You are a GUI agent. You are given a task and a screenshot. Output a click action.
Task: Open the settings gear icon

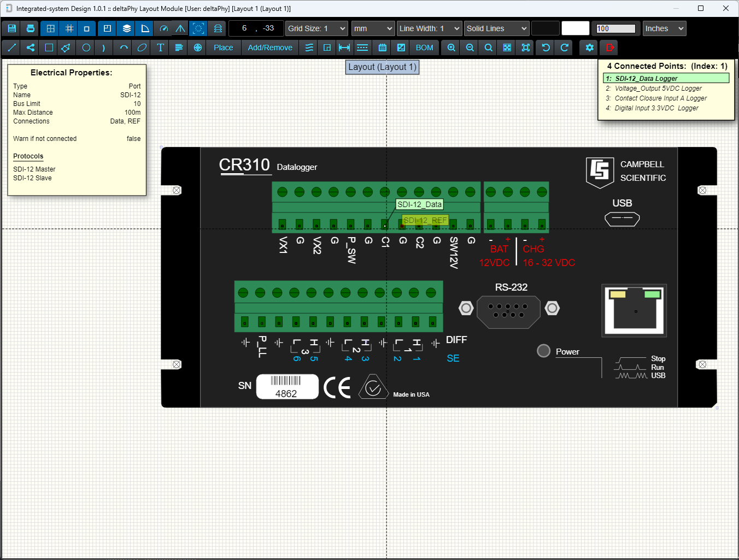[x=589, y=48]
